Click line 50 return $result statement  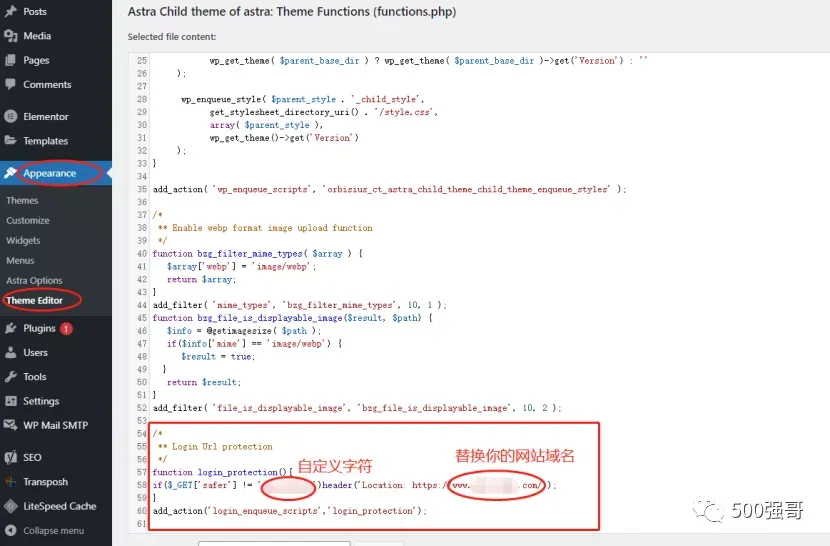204,382
